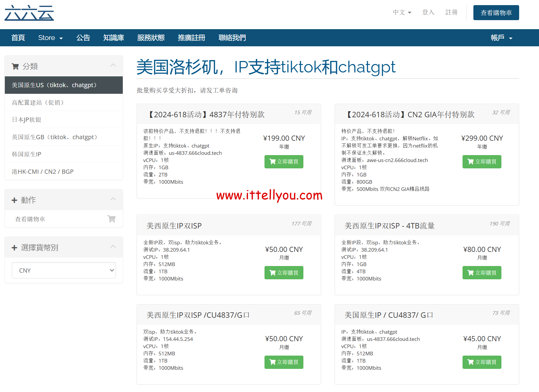Viewport: 539px width, 392px height.
Task: Click the 六六云 site logo
Action: point(29,13)
